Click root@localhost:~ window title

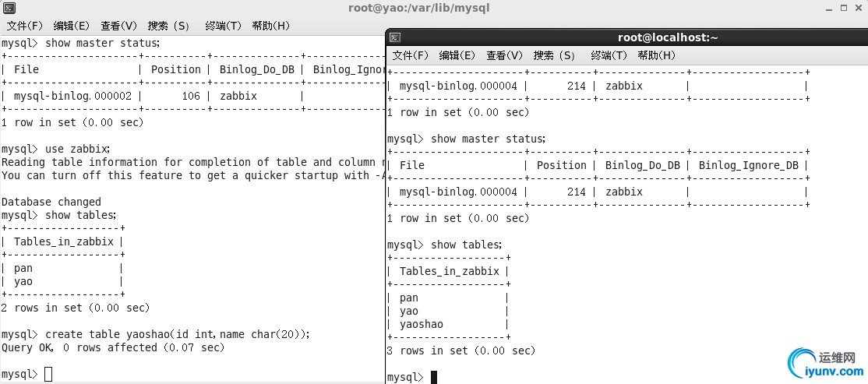[x=668, y=37]
